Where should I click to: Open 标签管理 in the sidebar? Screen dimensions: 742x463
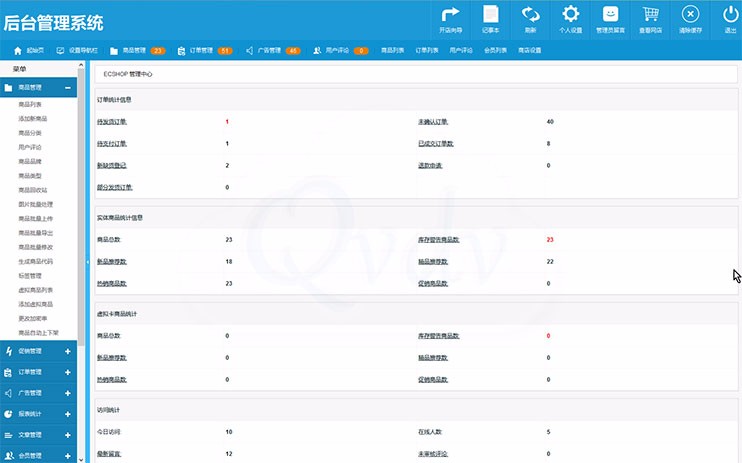coord(30,276)
